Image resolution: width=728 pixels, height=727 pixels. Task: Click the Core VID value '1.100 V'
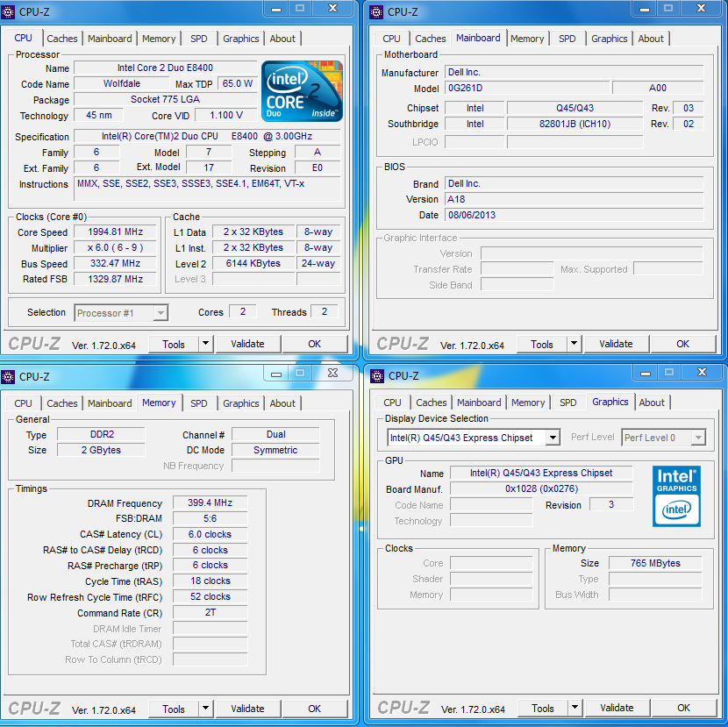click(x=226, y=115)
